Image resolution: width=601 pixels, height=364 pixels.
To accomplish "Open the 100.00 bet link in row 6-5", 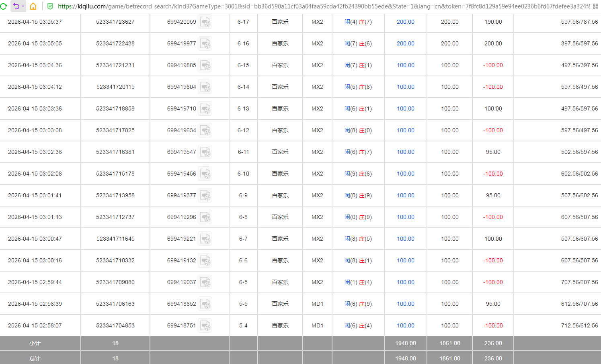I will (405, 282).
